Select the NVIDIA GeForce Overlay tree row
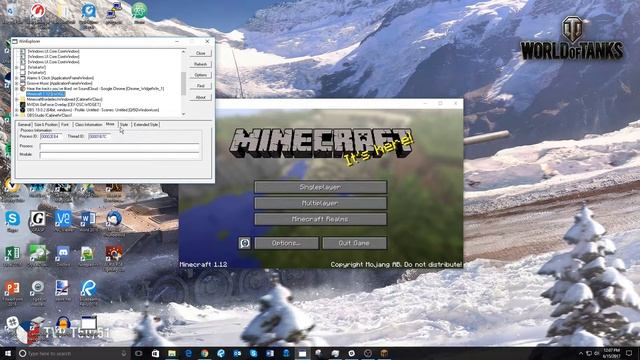The height and width of the screenshot is (360, 640). point(63,104)
